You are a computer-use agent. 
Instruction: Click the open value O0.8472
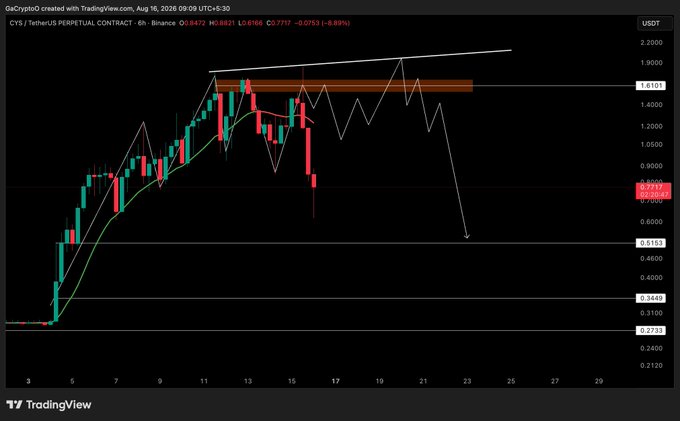192,23
